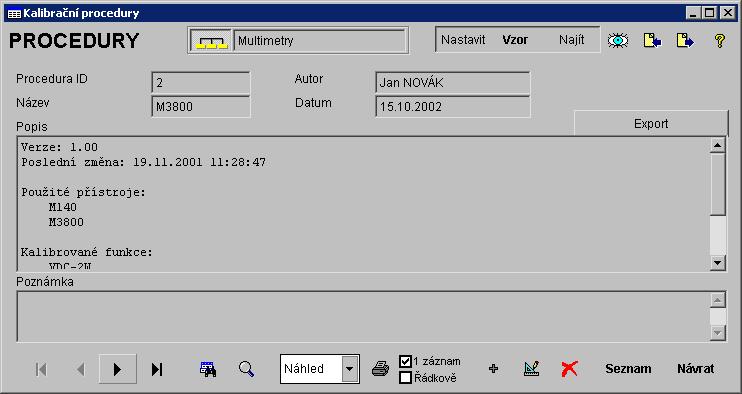The image size is (742, 394).
Task: Click the 'Kalibrované funkce:' line
Action: point(87,253)
